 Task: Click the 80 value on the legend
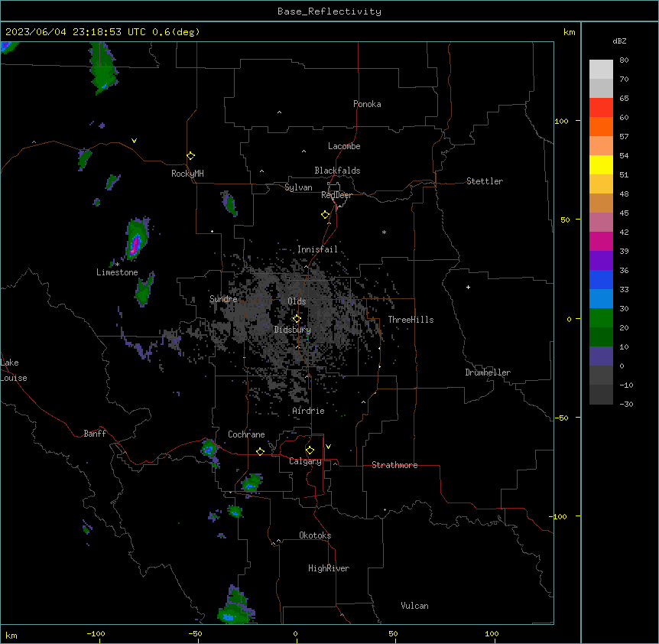624,60
